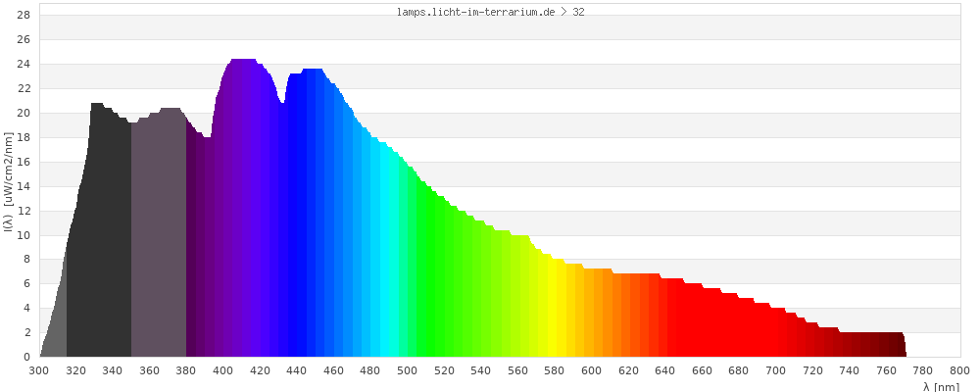Image resolution: width=980 pixels, height=392 pixels.
Task: Select the yellow band near 580 nm
Action: tap(555, 314)
